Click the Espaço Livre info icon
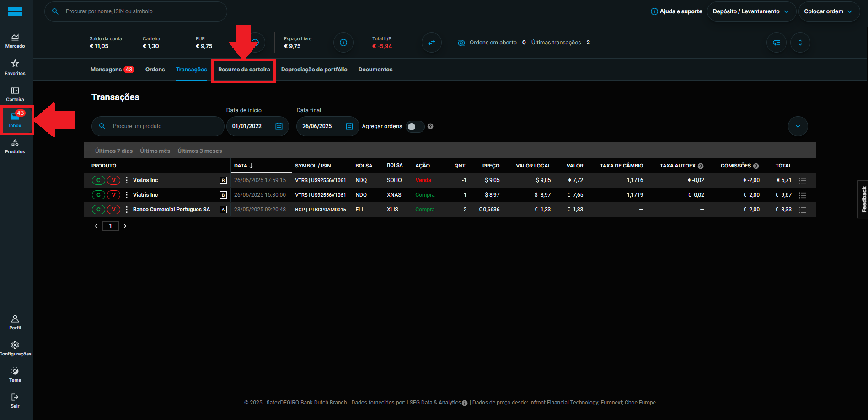Viewport: 868px width, 420px height. (343, 43)
